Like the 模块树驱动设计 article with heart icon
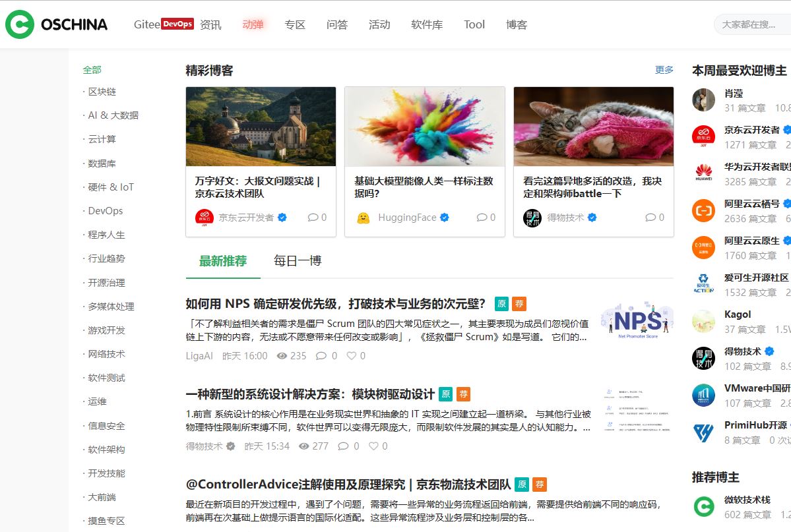 (x=374, y=446)
